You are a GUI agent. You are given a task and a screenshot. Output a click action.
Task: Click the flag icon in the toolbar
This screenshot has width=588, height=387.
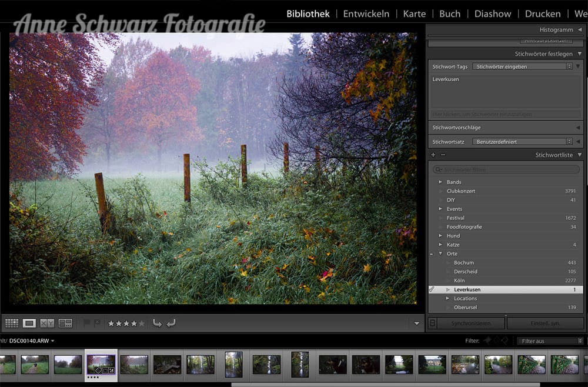(x=86, y=322)
